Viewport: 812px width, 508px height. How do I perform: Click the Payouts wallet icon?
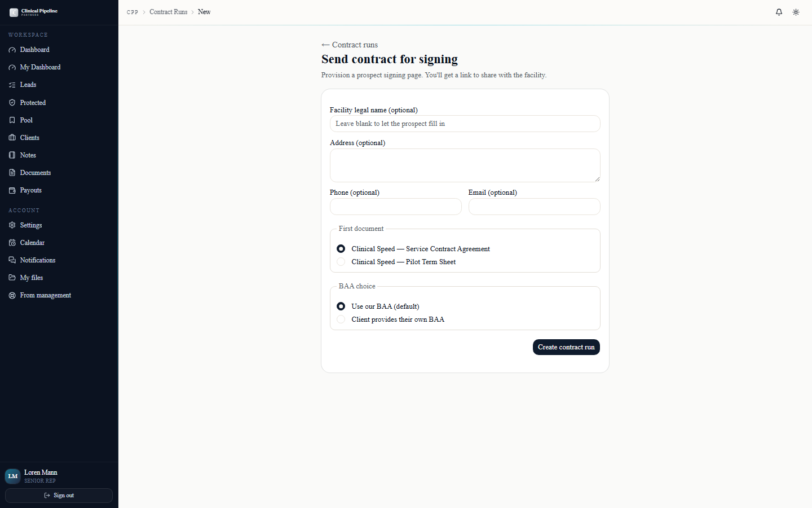[12, 190]
